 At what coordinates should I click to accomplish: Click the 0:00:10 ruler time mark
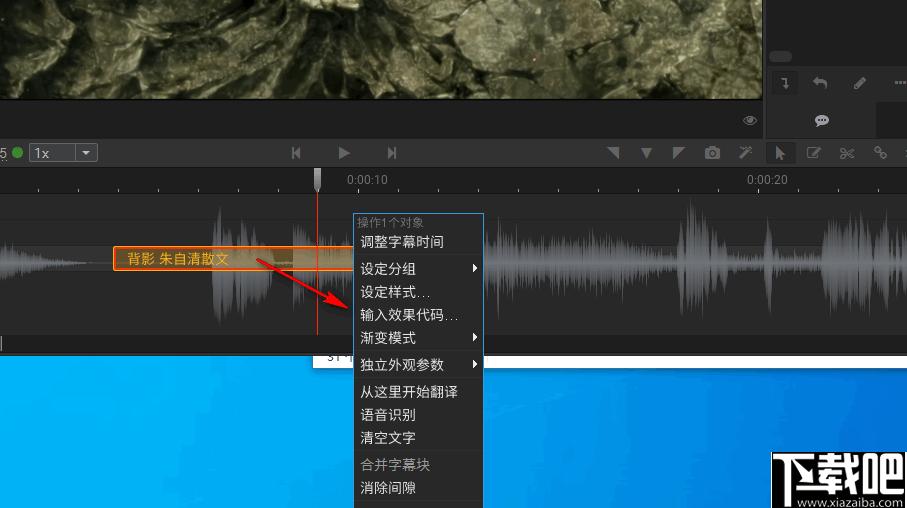pos(367,180)
